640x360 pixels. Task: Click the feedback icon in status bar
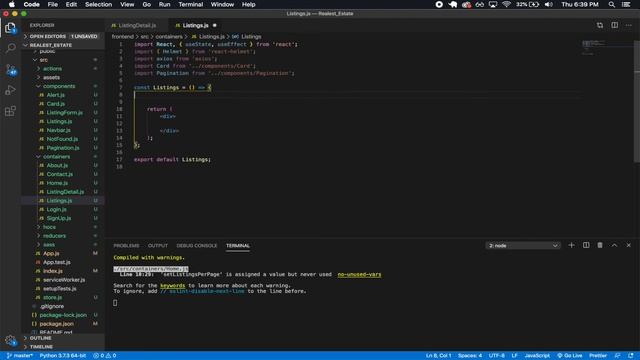pos(618,356)
